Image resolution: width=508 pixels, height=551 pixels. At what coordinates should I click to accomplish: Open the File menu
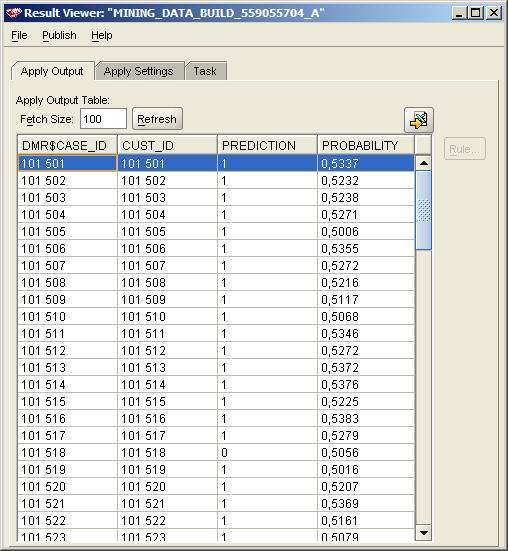[19, 35]
